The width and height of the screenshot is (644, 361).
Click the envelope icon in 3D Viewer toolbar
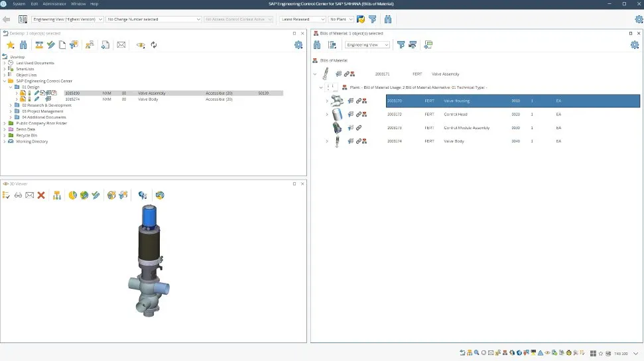30,195
